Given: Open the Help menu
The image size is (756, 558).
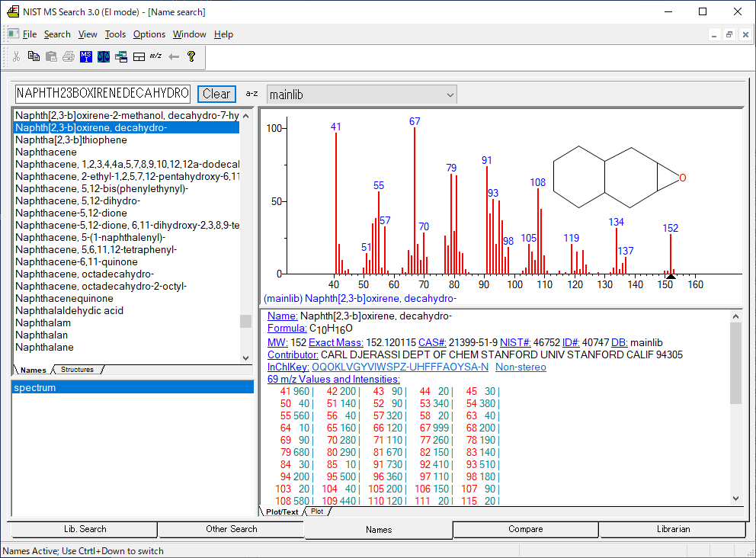Looking at the screenshot, I should point(223,34).
